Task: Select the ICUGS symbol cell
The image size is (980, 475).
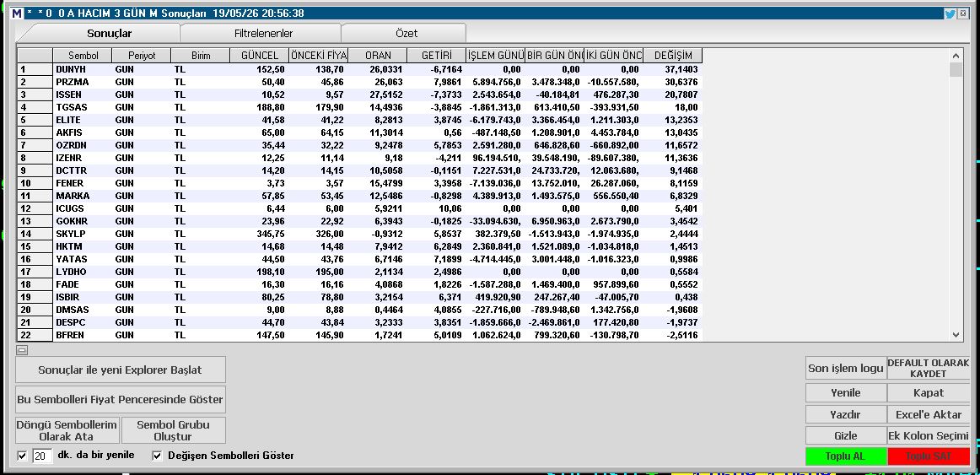Action: pos(83,208)
